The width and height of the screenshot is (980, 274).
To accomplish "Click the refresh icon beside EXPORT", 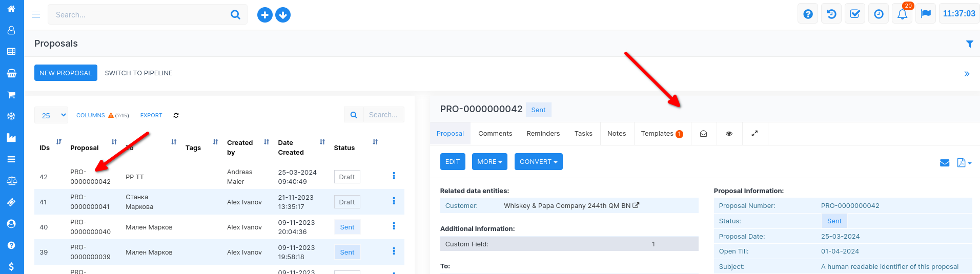I will click(x=176, y=115).
